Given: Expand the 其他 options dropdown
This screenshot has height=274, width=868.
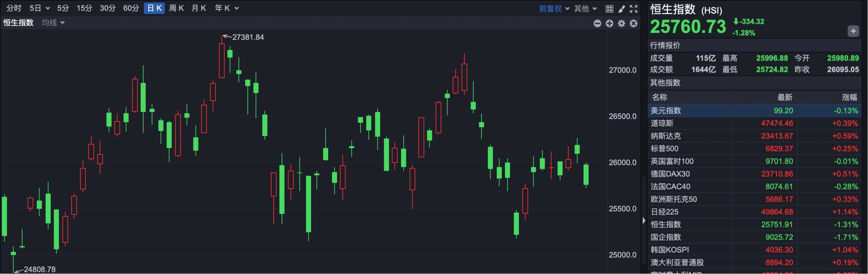Looking at the screenshot, I should click(x=585, y=9).
